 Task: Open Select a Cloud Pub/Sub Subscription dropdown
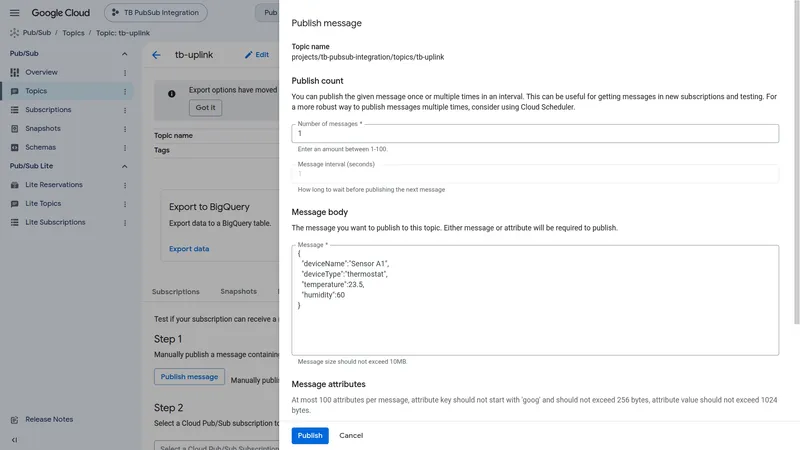tap(217, 445)
